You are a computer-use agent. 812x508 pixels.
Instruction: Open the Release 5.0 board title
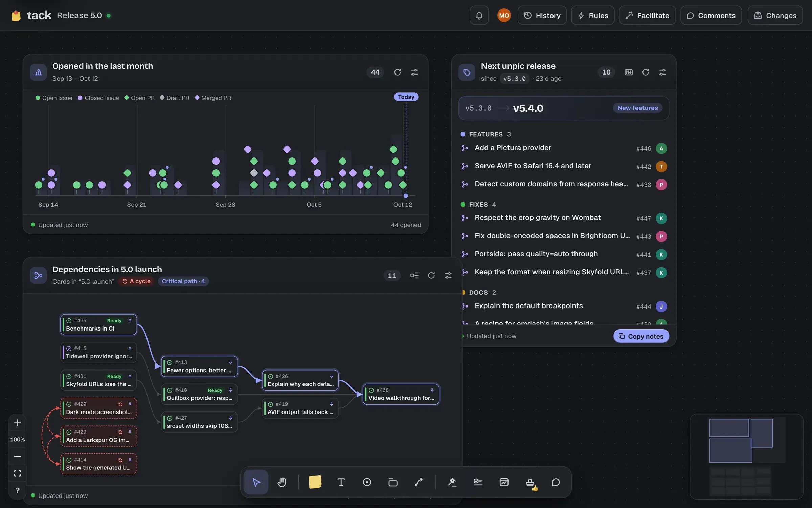pos(80,15)
